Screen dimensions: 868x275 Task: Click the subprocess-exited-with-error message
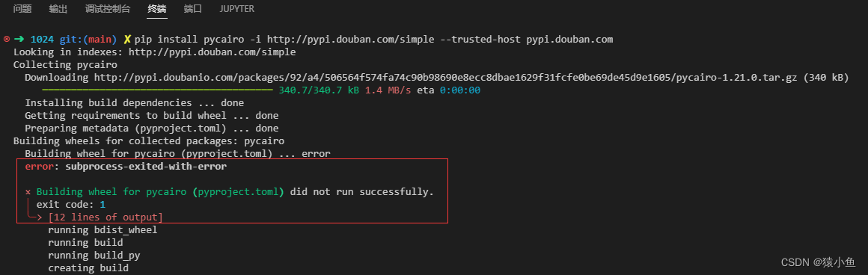[146, 167]
